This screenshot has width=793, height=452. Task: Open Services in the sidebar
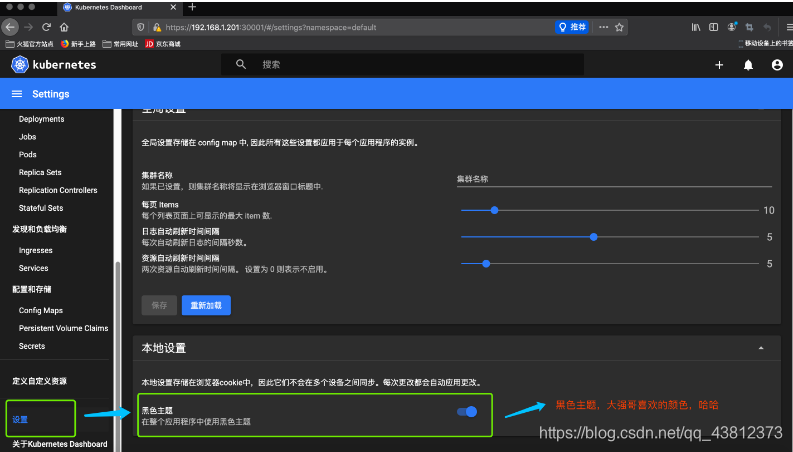tap(33, 268)
